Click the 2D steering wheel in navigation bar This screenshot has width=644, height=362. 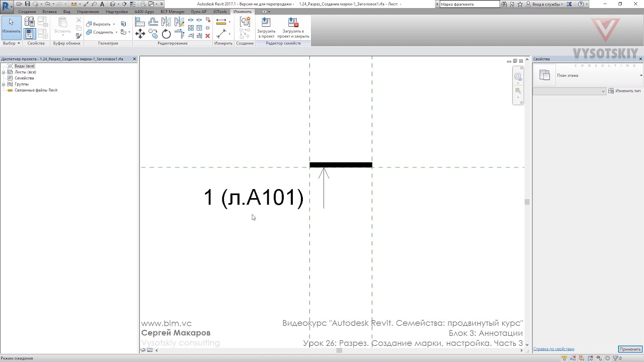coord(518,77)
